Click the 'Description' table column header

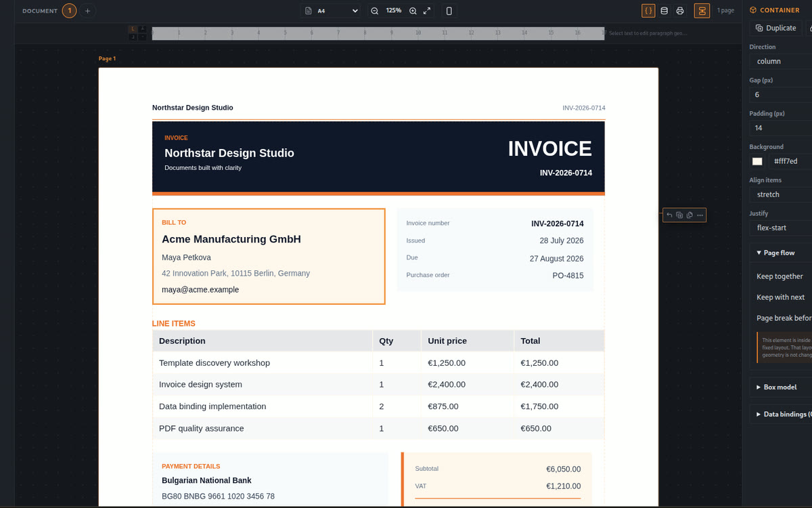(x=182, y=341)
